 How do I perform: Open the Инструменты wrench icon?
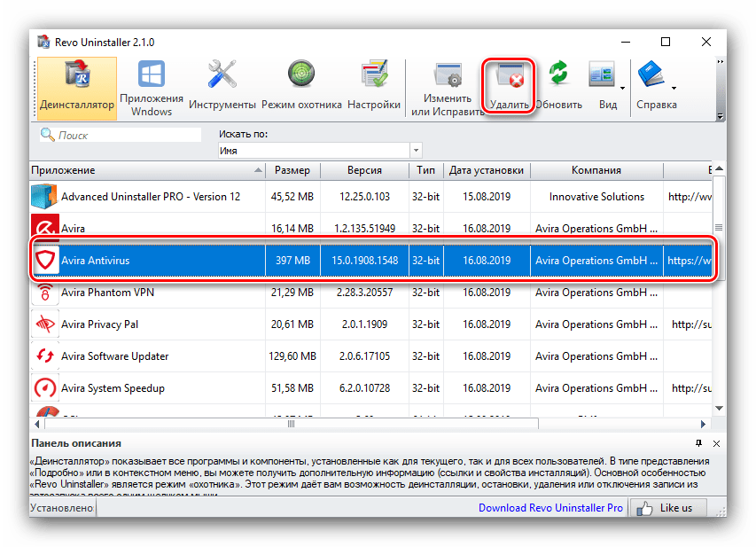coord(222,74)
